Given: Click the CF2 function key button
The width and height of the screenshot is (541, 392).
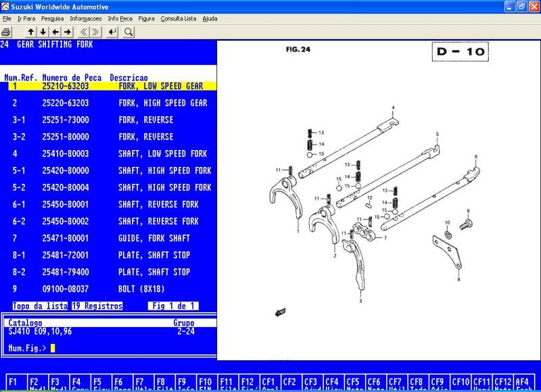Looking at the screenshot, I should coord(292,382).
